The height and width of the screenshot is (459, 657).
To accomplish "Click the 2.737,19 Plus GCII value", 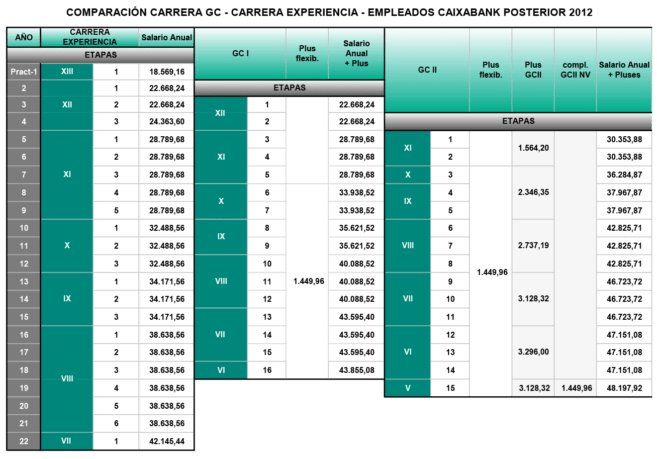I will click(x=531, y=244).
